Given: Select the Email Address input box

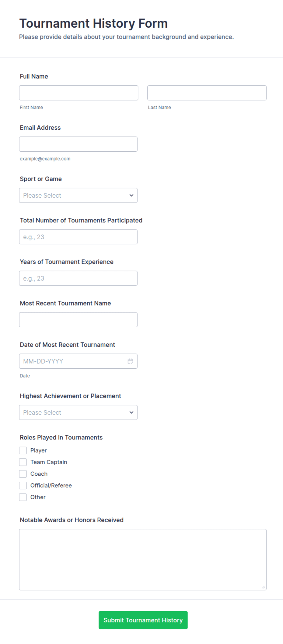Looking at the screenshot, I should 78,144.
